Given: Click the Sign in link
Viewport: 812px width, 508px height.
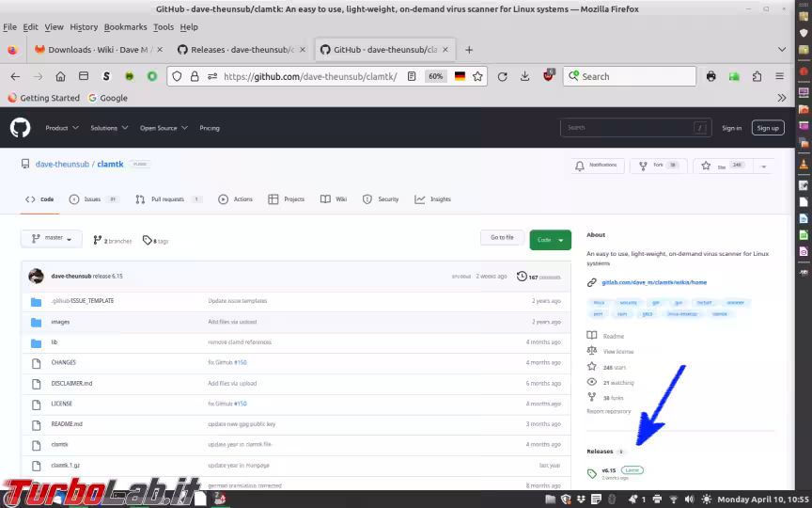Looking at the screenshot, I should (731, 128).
